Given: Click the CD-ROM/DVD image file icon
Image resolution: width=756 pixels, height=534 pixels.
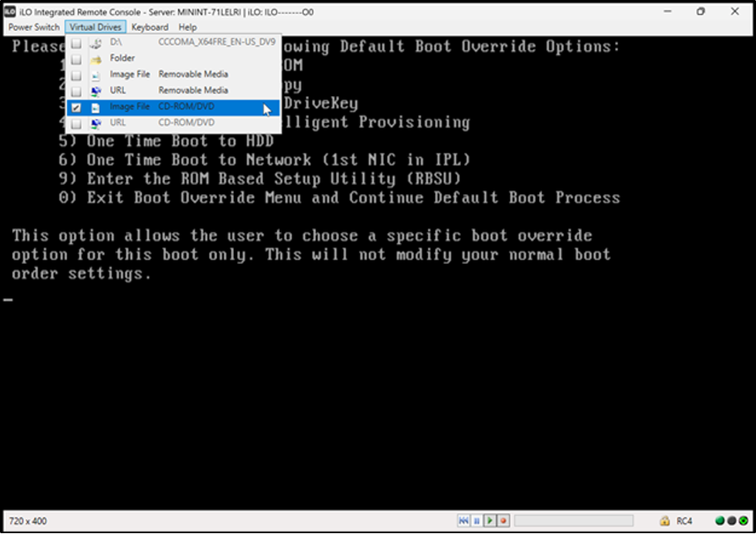Looking at the screenshot, I should click(96, 107).
